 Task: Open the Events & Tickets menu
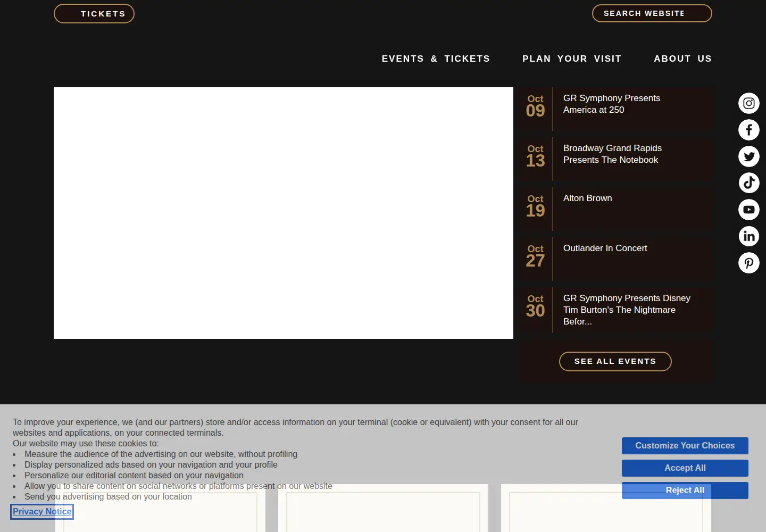(436, 59)
